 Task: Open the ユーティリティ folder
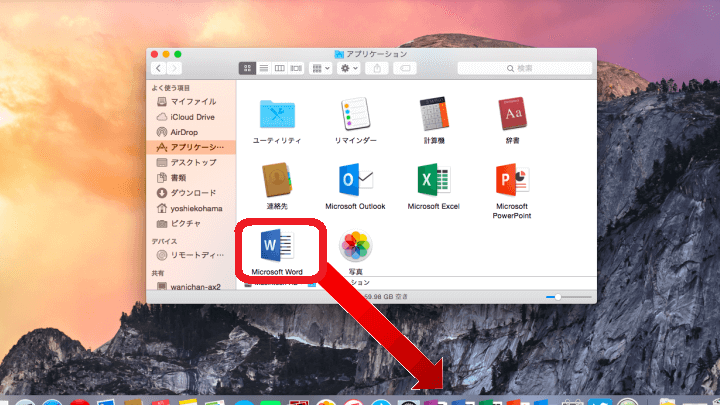click(x=277, y=114)
